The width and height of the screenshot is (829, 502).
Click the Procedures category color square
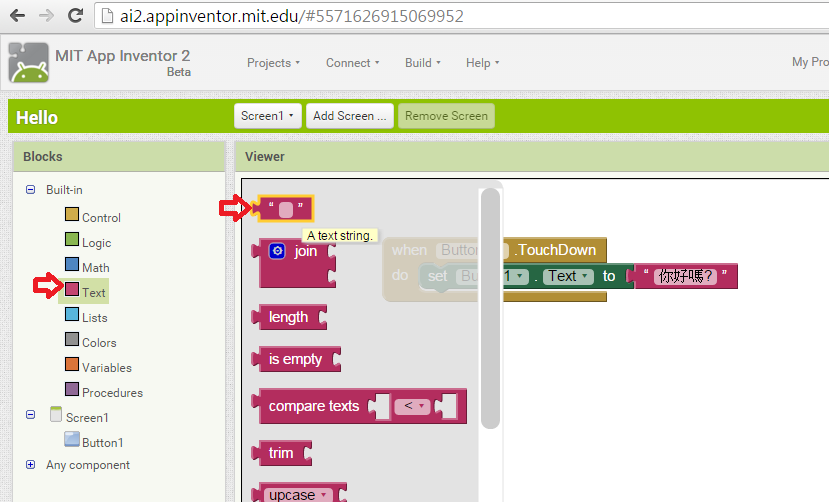pyautogui.click(x=72, y=389)
